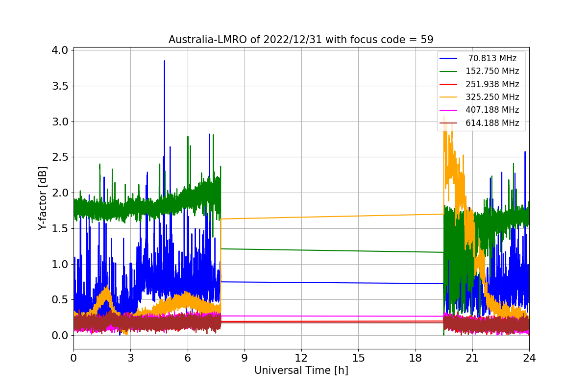Click the 12 tick label on time axis
This screenshot has width=588, height=392.
(301, 358)
